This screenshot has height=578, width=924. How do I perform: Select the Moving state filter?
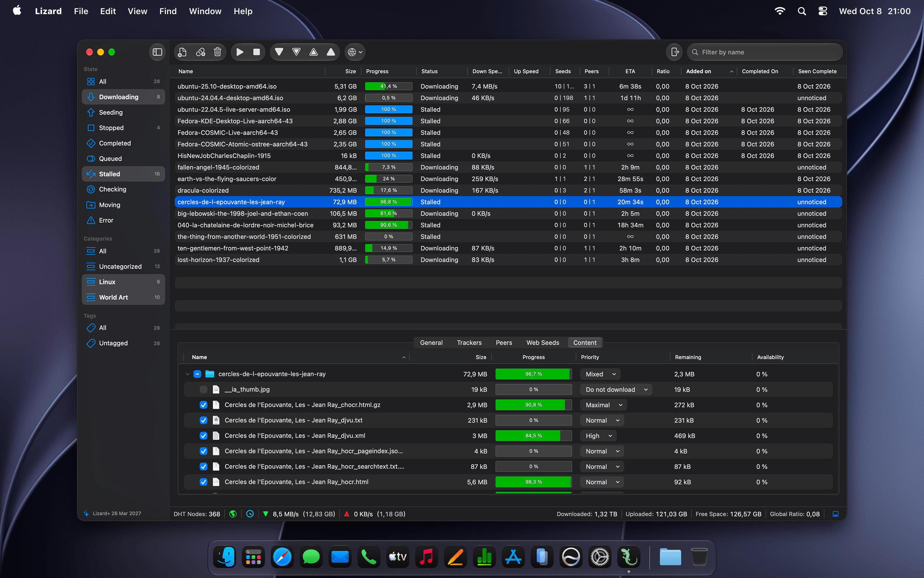[x=123, y=205]
